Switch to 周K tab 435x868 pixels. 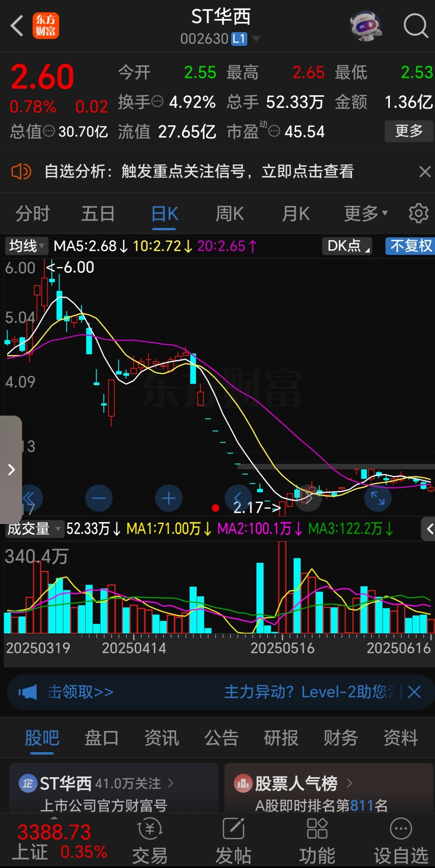230,214
